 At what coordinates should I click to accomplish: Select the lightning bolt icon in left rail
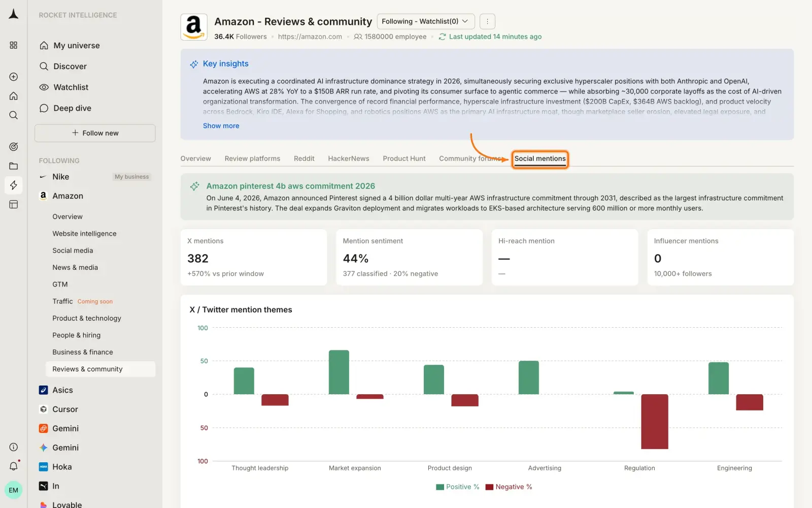coord(14,185)
